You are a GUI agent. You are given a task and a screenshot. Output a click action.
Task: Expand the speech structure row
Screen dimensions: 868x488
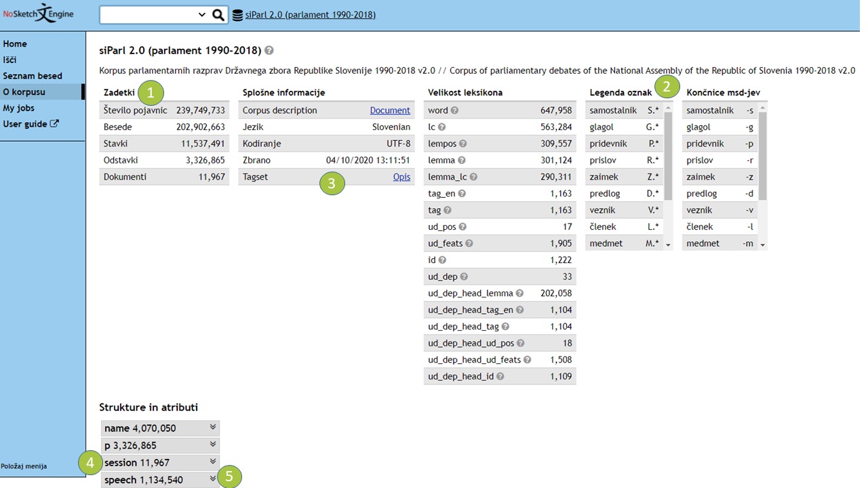point(213,479)
